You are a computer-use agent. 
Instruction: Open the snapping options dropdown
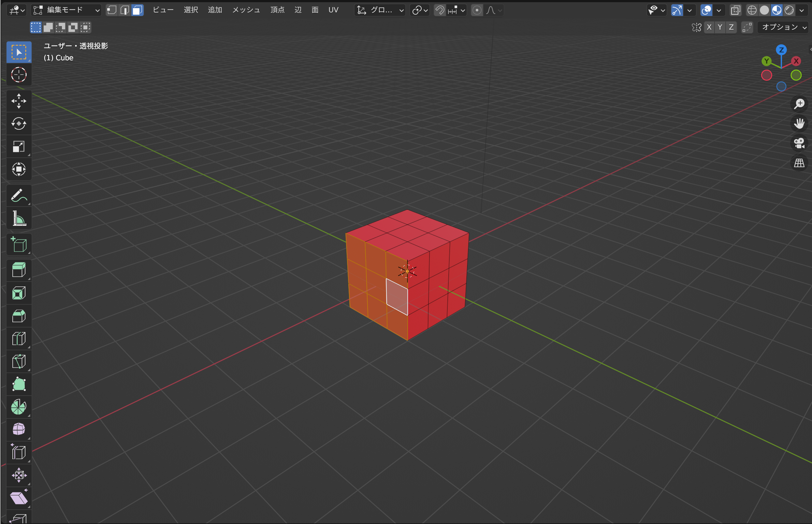[457, 10]
